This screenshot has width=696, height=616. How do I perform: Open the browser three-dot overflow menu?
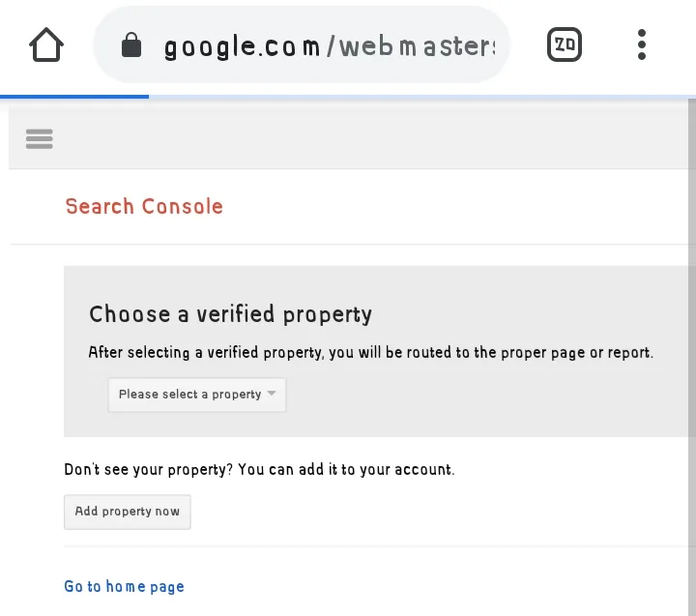click(642, 44)
